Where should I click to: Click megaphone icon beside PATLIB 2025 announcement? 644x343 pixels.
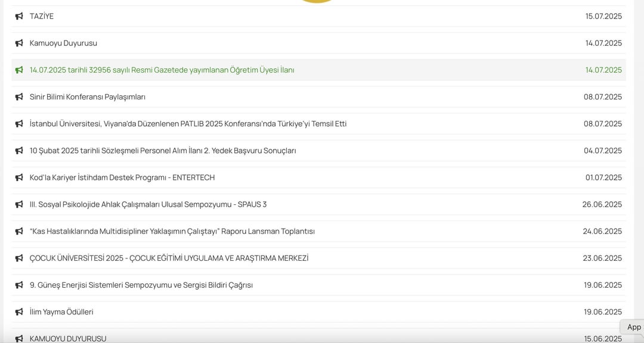click(x=19, y=124)
